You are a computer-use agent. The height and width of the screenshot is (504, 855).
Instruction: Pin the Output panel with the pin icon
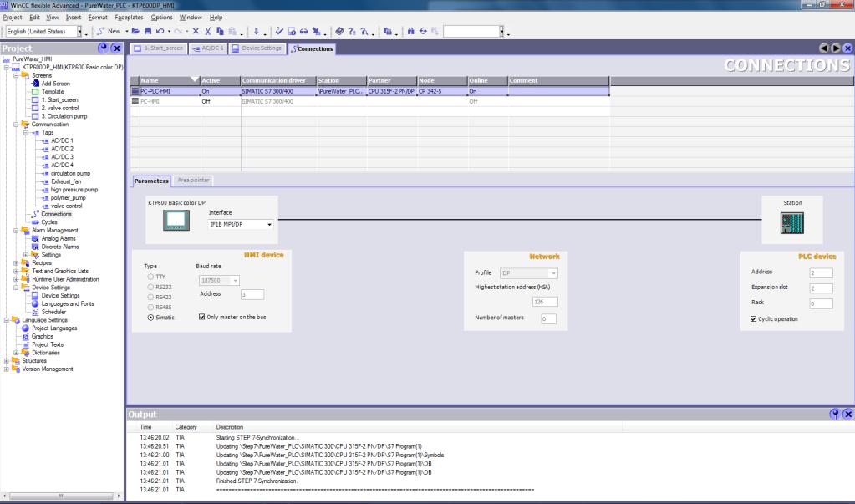tap(834, 414)
